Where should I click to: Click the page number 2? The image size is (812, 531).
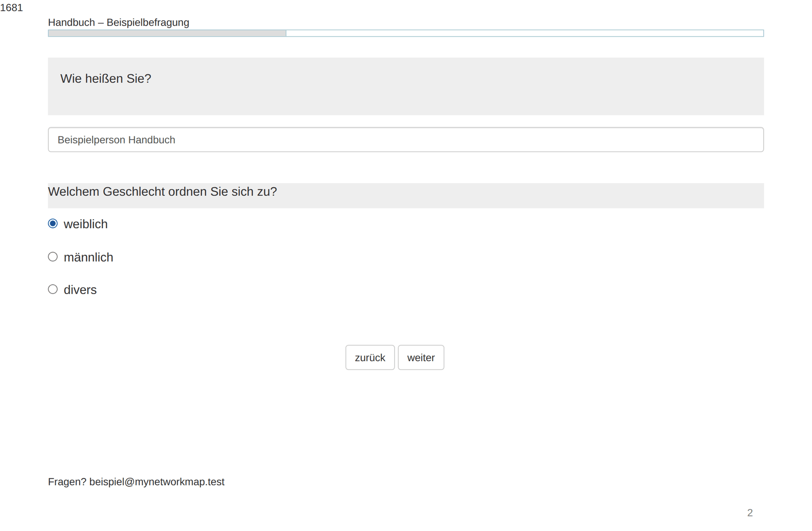point(750,513)
